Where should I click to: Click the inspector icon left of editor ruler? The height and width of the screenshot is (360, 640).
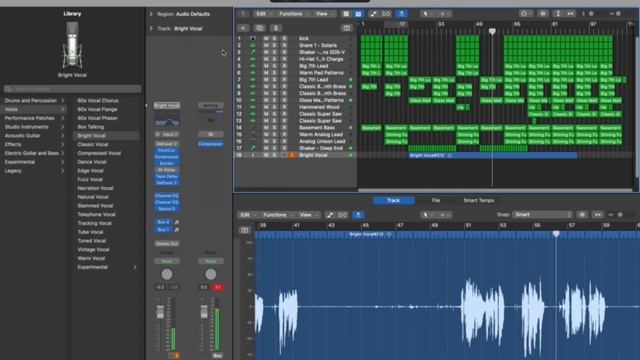(244, 230)
